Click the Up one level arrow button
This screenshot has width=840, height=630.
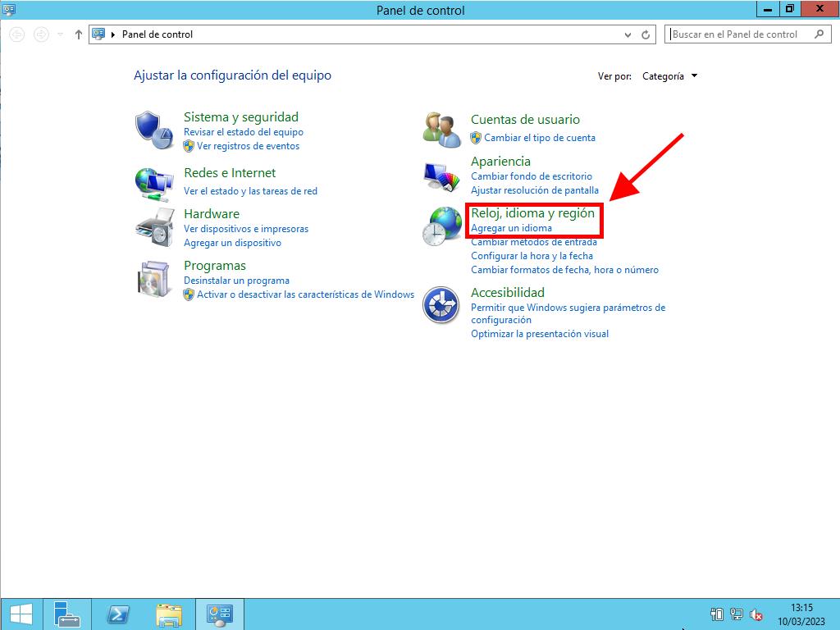tap(78, 34)
